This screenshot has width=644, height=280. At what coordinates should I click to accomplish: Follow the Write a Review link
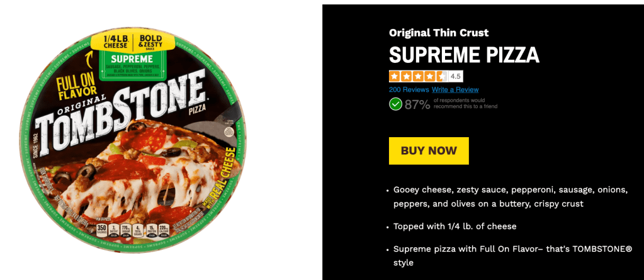455,89
